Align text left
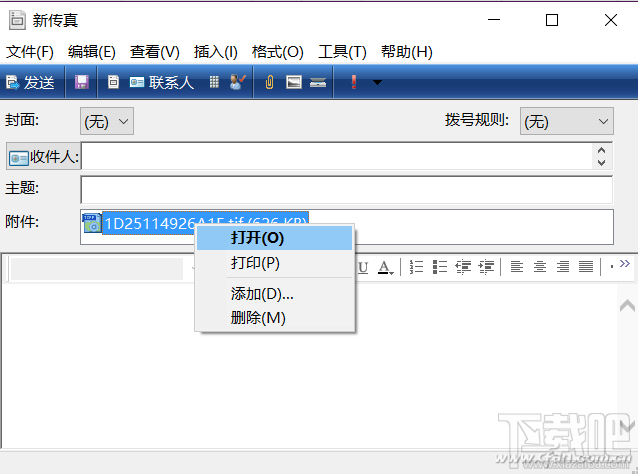 pyautogui.click(x=517, y=267)
